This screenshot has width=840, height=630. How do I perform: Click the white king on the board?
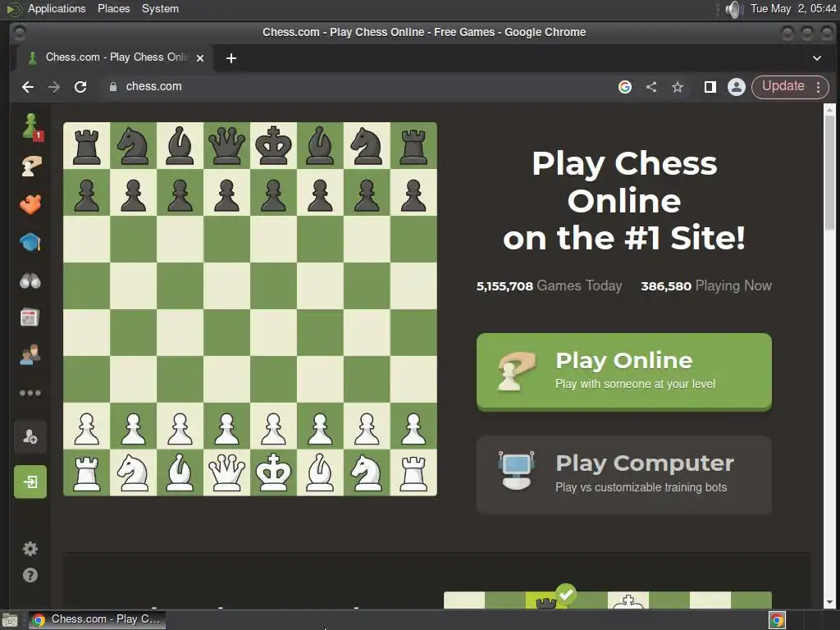pyautogui.click(x=273, y=472)
